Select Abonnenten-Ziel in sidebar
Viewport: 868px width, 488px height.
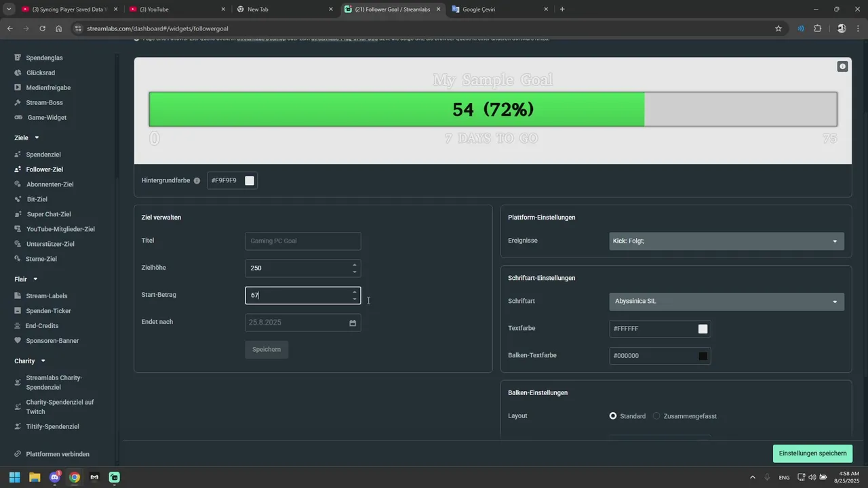tap(50, 184)
